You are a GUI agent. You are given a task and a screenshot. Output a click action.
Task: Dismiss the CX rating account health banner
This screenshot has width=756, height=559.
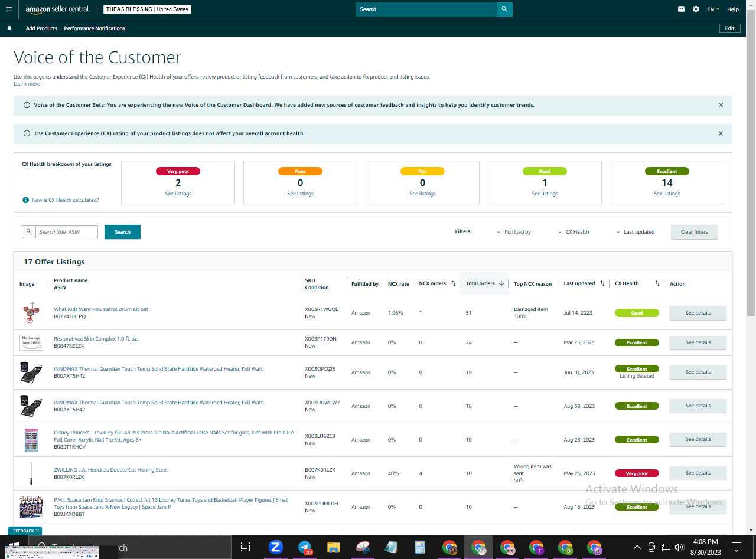pos(721,133)
